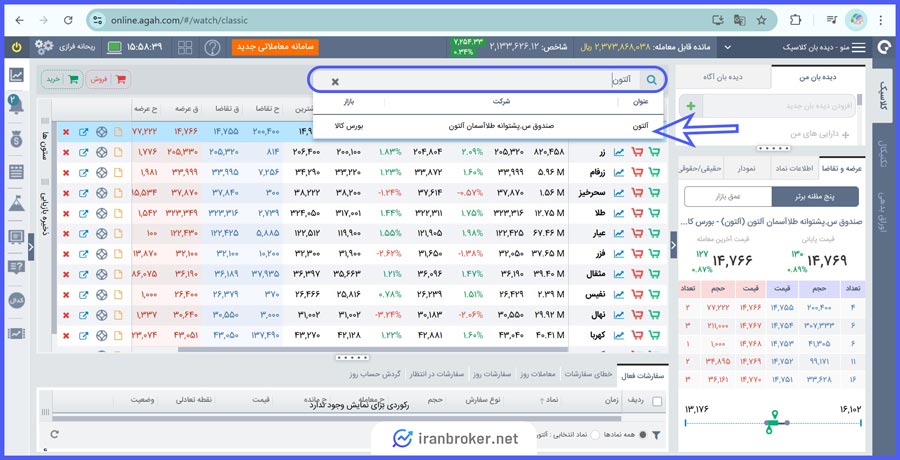Select the آلتون search result row

488,126
